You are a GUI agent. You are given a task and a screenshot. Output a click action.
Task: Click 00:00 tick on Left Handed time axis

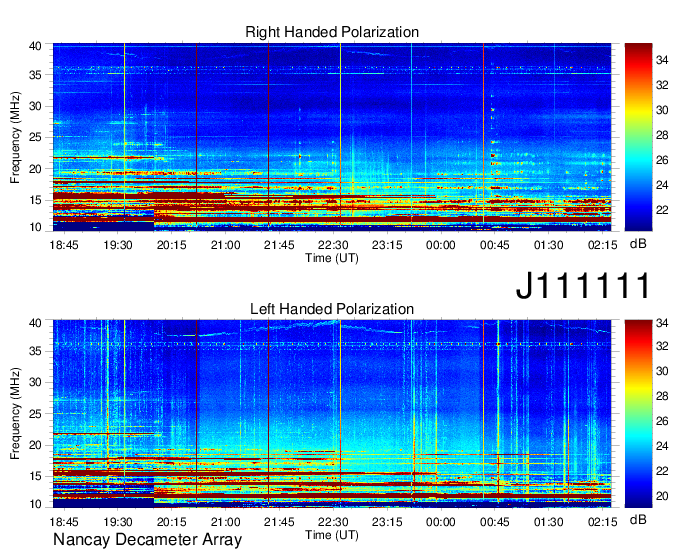click(x=441, y=522)
